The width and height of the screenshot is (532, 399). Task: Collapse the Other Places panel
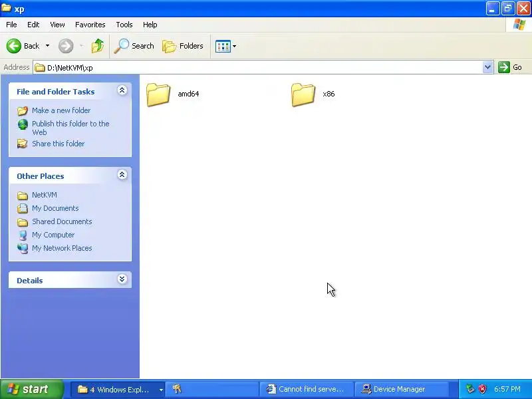pyautogui.click(x=122, y=175)
